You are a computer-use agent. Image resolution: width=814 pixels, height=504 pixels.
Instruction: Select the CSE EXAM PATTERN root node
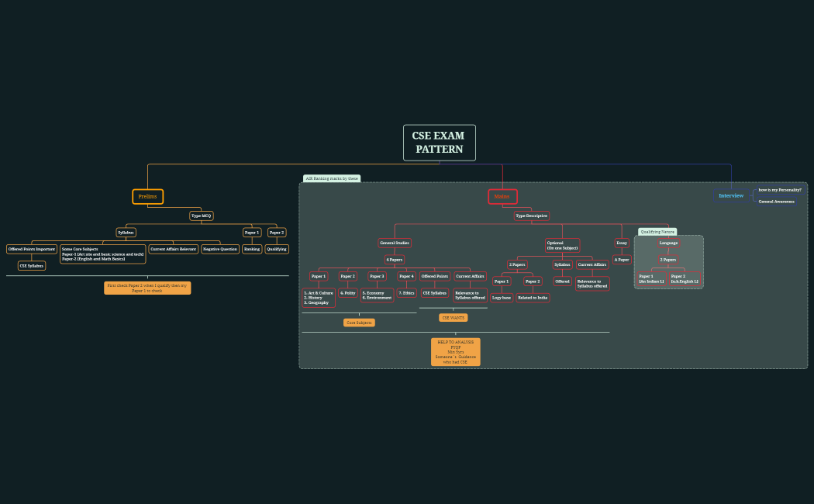(439, 143)
